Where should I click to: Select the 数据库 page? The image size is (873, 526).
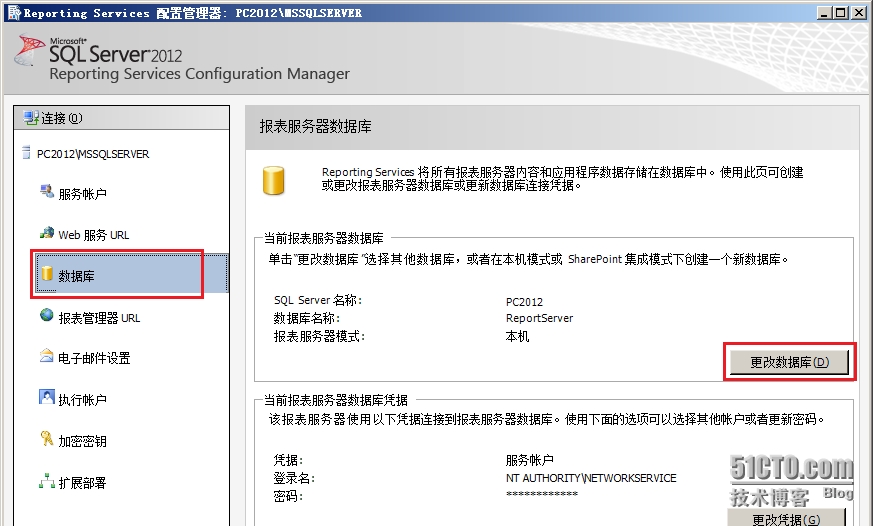click(131, 273)
